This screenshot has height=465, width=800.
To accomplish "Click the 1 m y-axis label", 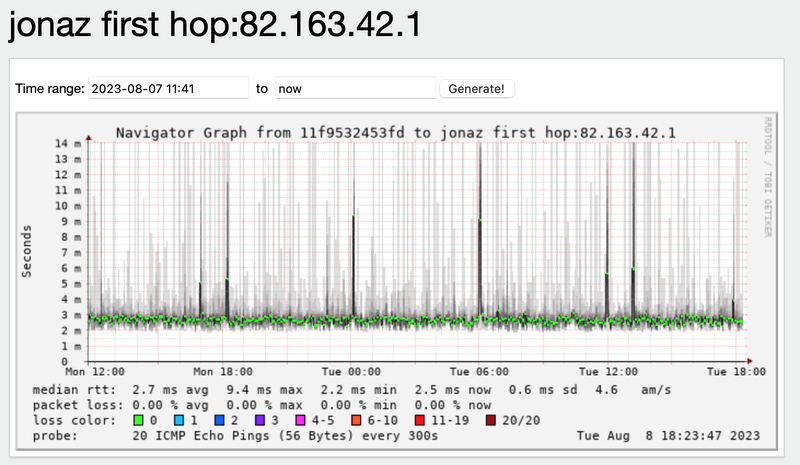I will pyautogui.click(x=71, y=347).
